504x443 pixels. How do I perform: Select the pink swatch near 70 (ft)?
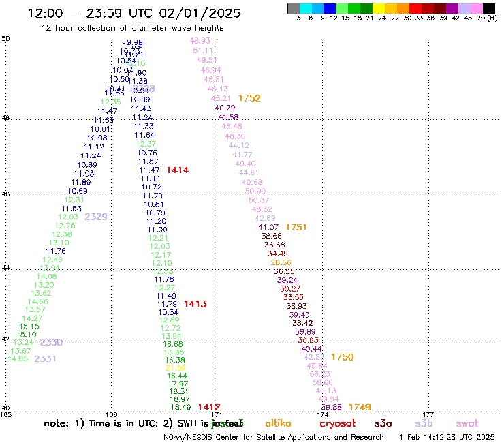[x=476, y=8]
